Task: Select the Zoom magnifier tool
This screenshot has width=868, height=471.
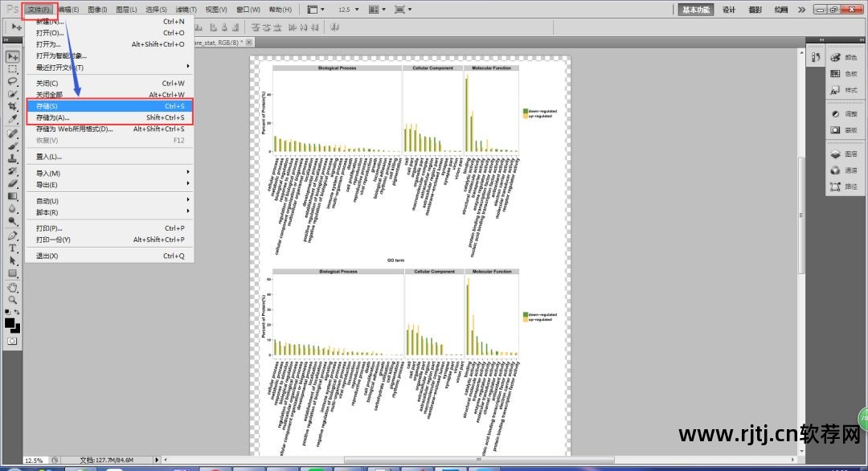Action: [x=13, y=299]
